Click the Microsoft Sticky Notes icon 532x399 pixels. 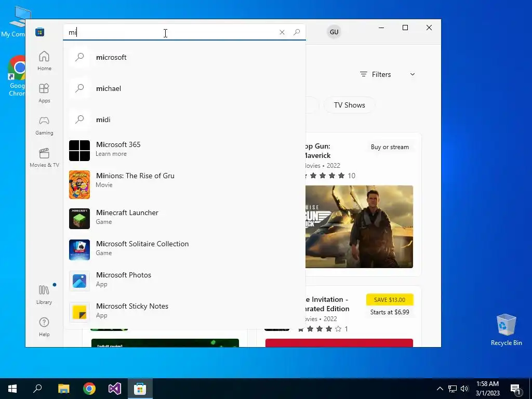pyautogui.click(x=79, y=312)
